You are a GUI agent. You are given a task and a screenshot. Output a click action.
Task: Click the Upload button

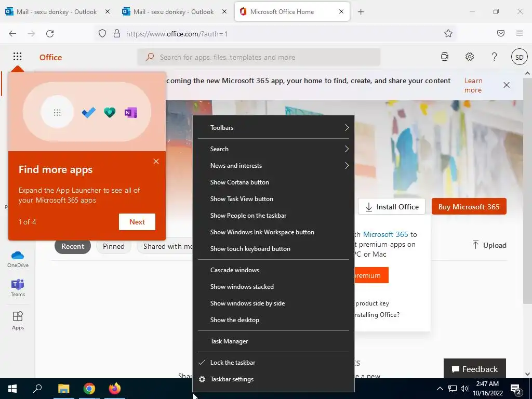click(489, 245)
